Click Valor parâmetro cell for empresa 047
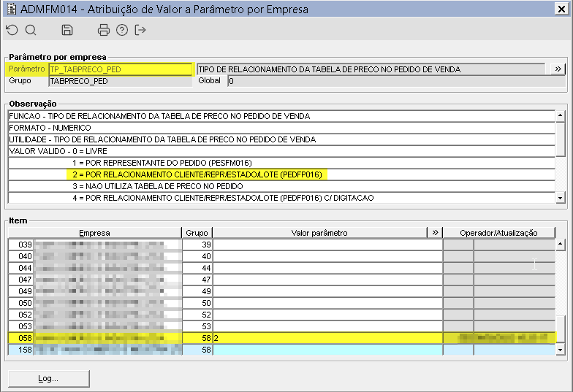 click(327, 280)
